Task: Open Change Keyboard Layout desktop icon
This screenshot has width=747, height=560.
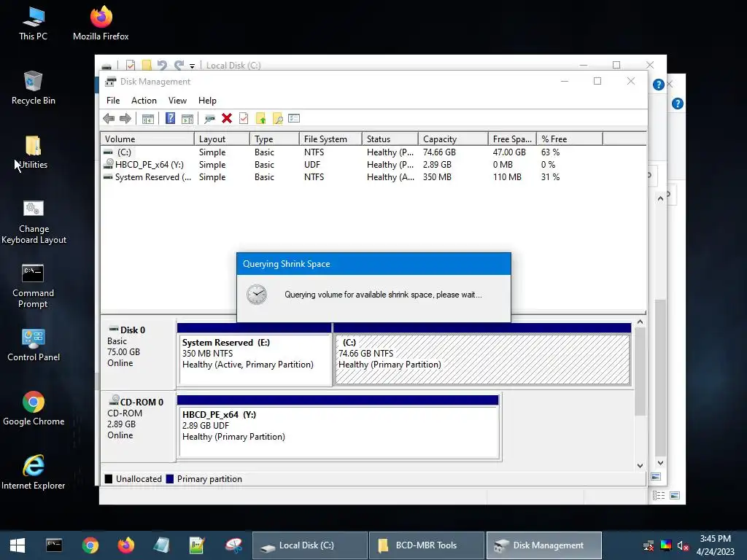Action: tap(34, 222)
